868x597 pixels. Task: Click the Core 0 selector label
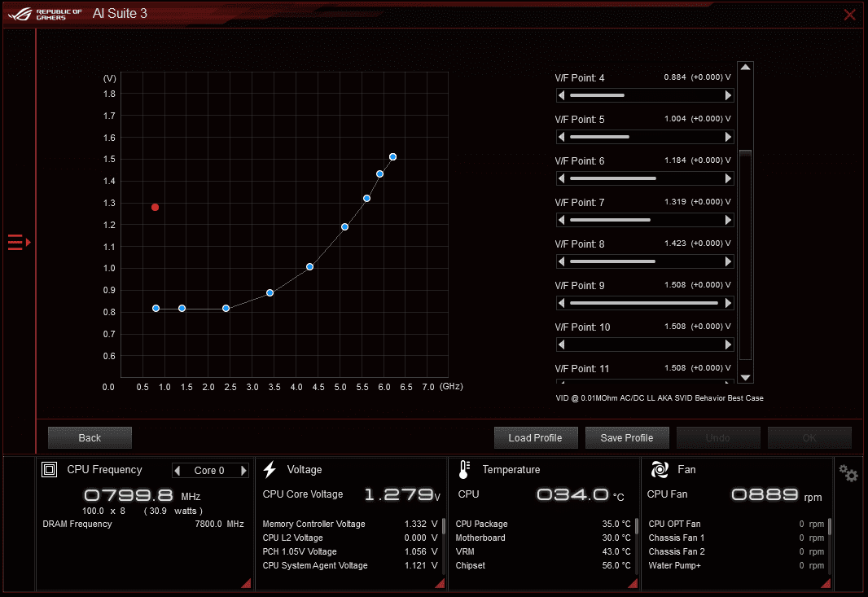point(209,470)
